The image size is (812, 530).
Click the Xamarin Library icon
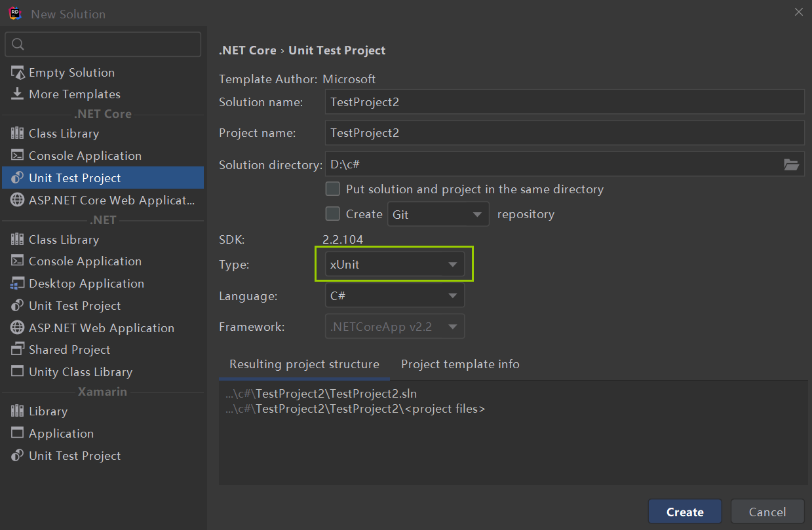click(x=18, y=411)
